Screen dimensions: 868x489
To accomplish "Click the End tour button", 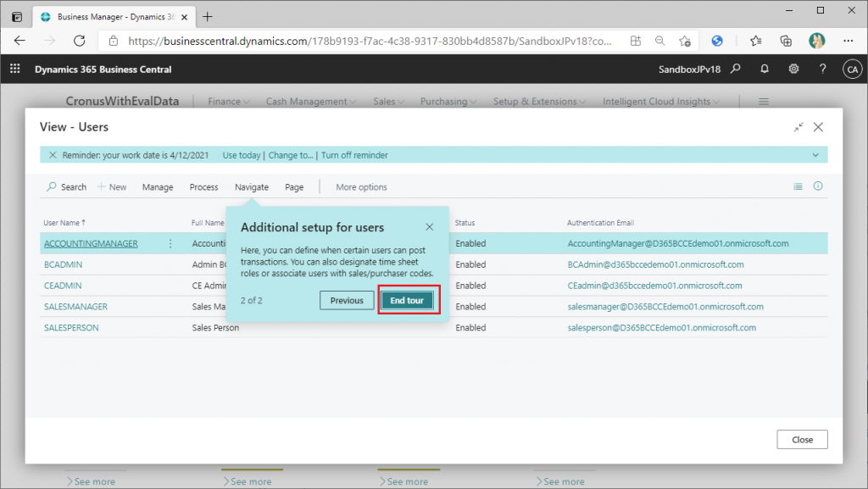I will coord(407,300).
